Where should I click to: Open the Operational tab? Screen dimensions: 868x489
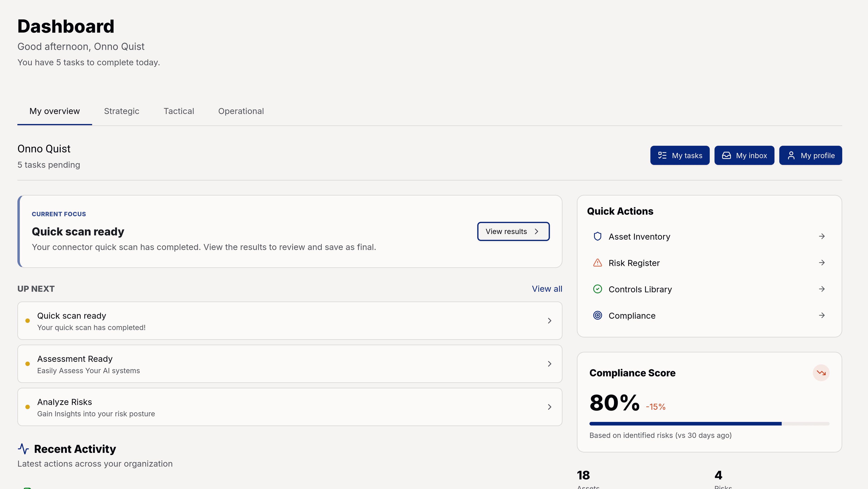241,111
